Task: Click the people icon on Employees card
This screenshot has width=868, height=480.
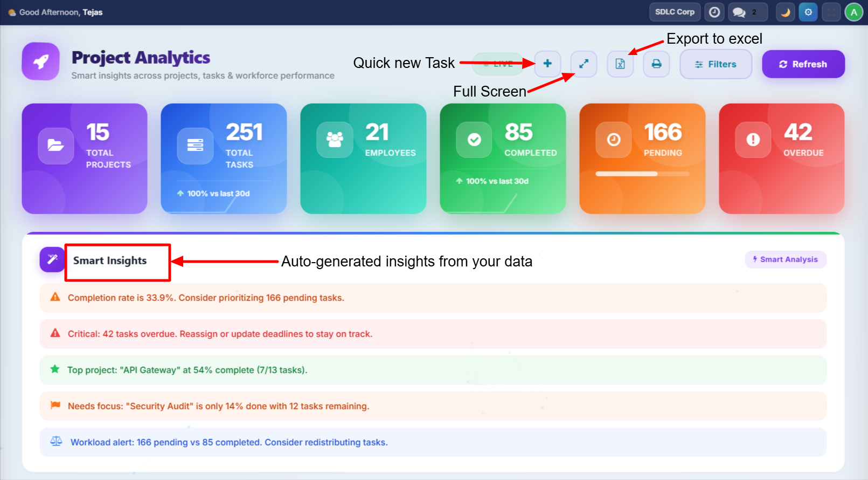Action: 335,140
